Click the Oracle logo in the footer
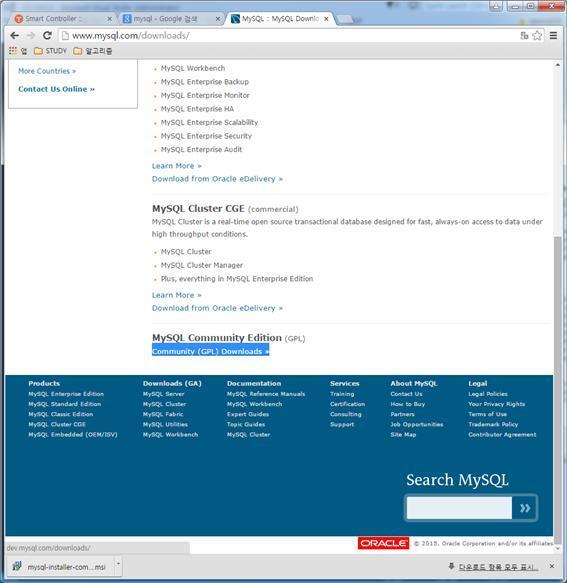 [x=383, y=543]
